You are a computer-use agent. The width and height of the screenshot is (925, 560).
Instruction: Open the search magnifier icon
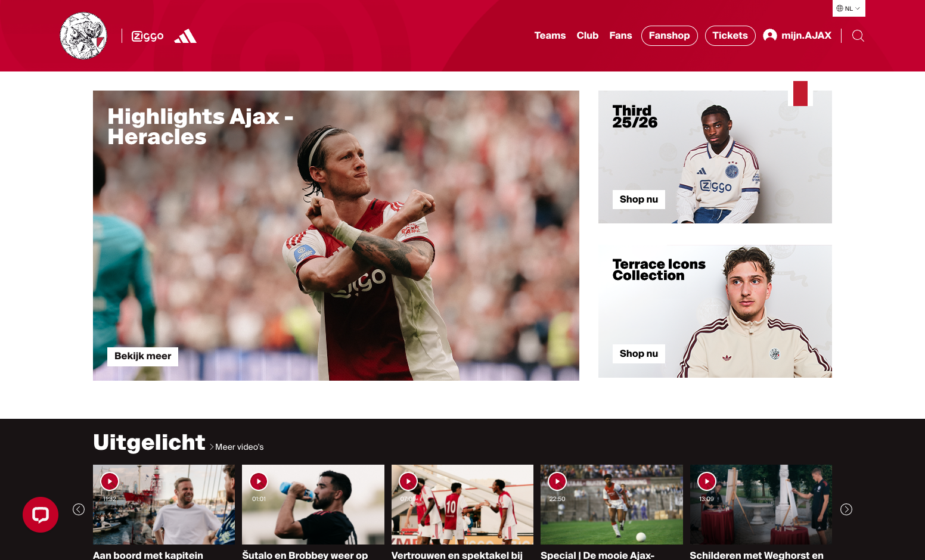(858, 36)
